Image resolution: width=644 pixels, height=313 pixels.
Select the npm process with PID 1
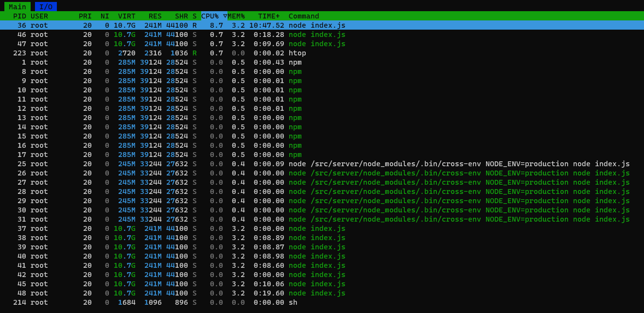[295, 62]
